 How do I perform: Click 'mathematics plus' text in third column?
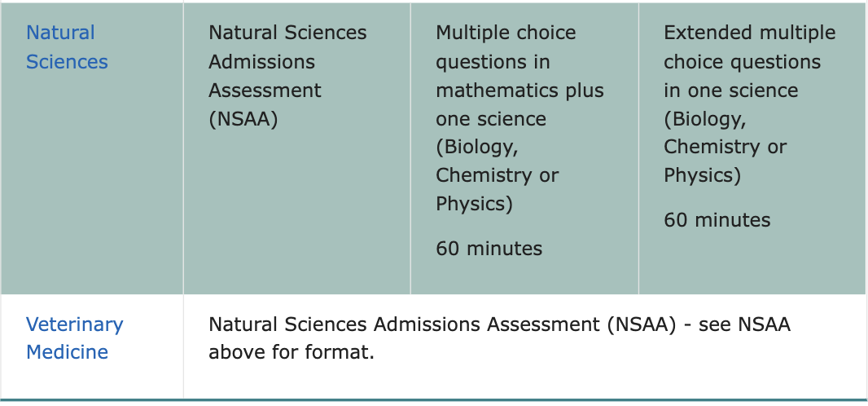519,90
